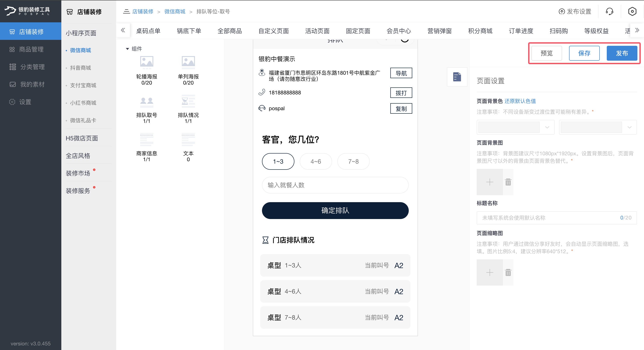
Task: Open 微信礼品卡 in the page list
Action: point(83,120)
